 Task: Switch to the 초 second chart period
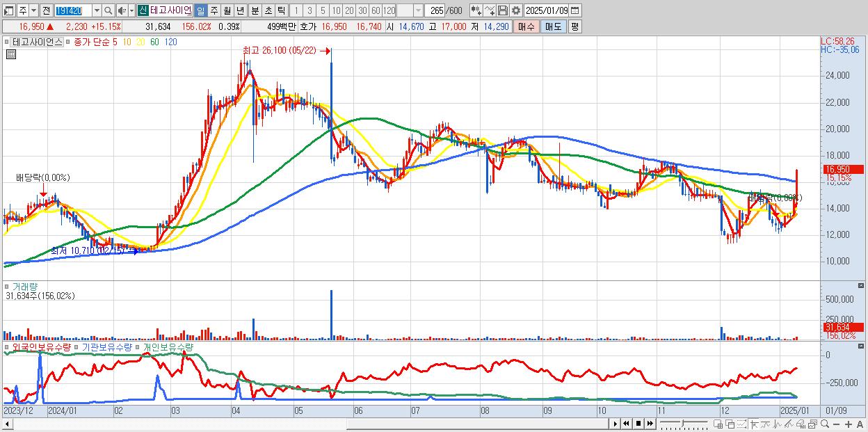point(268,10)
